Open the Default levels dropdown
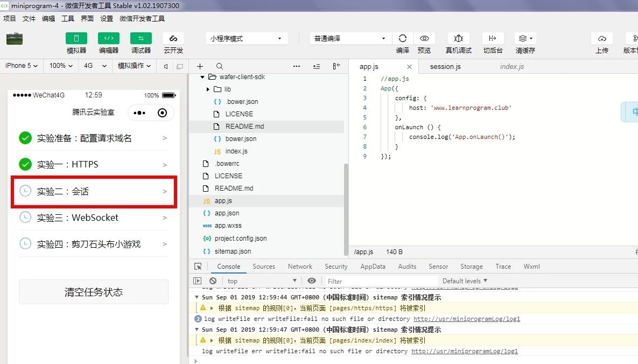 (x=465, y=281)
